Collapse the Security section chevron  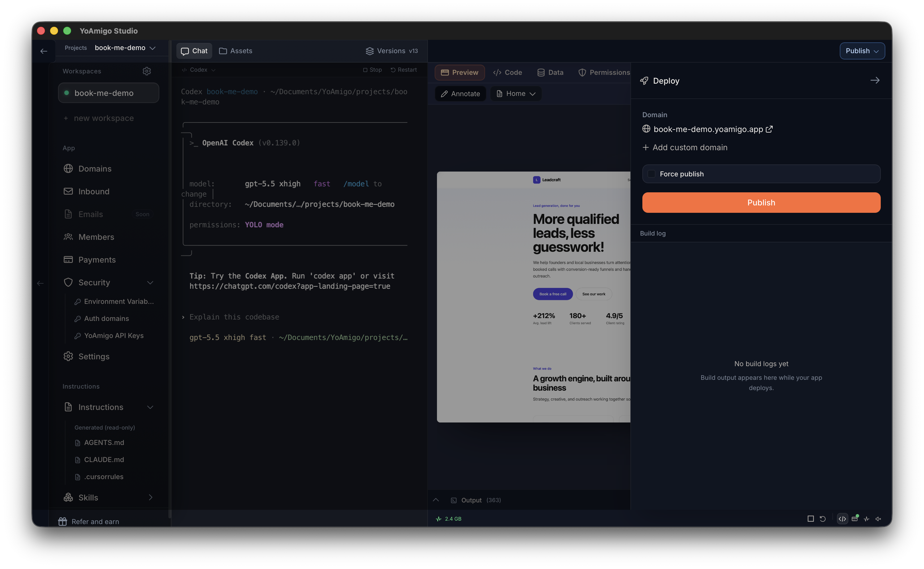click(150, 283)
